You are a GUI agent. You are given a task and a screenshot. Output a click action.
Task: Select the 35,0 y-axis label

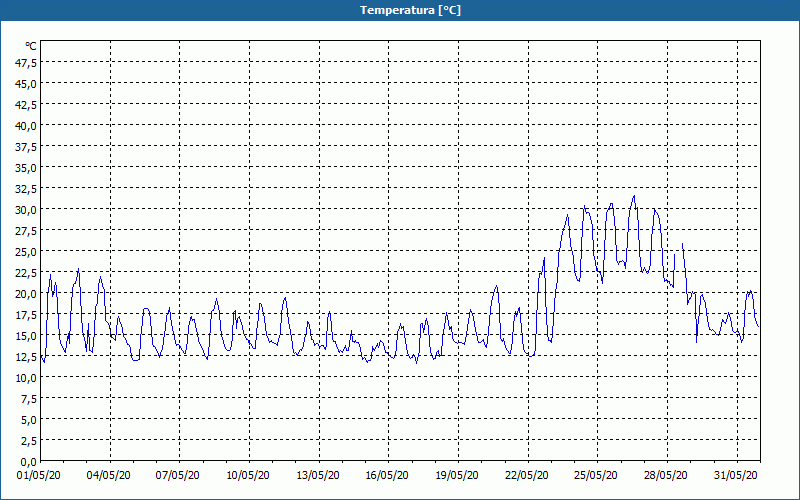pyautogui.click(x=26, y=168)
